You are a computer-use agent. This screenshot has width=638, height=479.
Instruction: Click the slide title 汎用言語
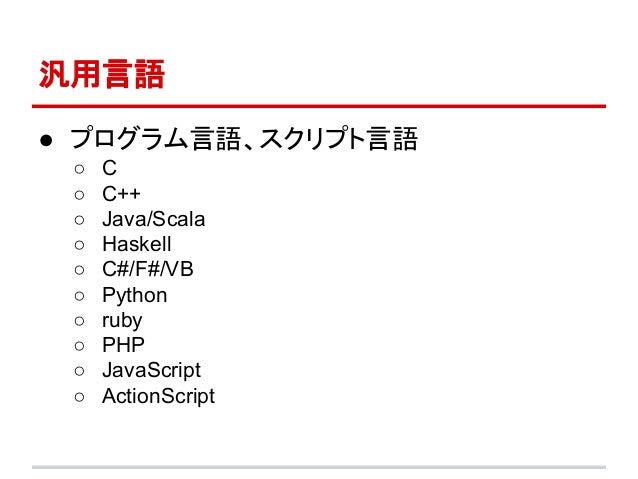click(102, 74)
